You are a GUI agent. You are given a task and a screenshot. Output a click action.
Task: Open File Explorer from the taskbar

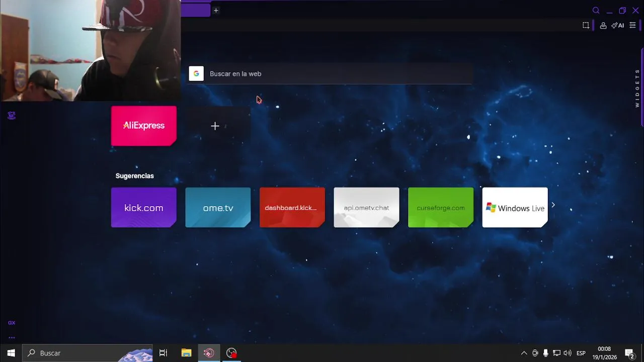tap(186, 353)
